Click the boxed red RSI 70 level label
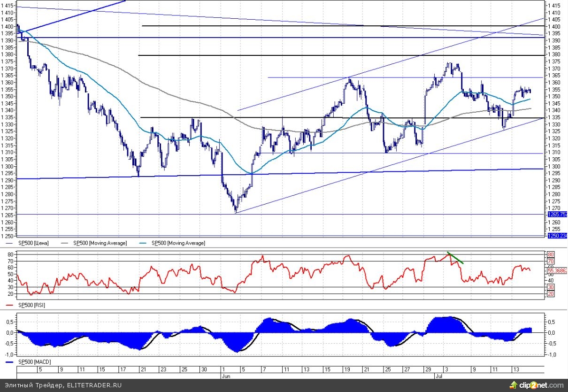568x392 pixels. (x=551, y=261)
